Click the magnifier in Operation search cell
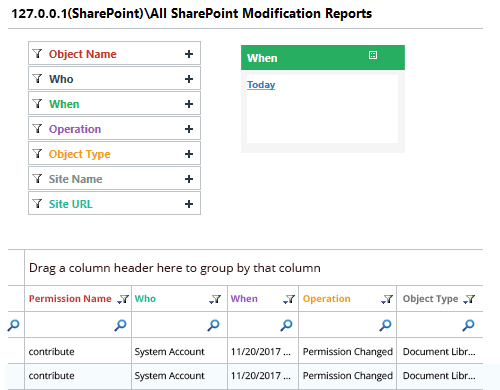The height and width of the screenshot is (390, 500). 385,325
